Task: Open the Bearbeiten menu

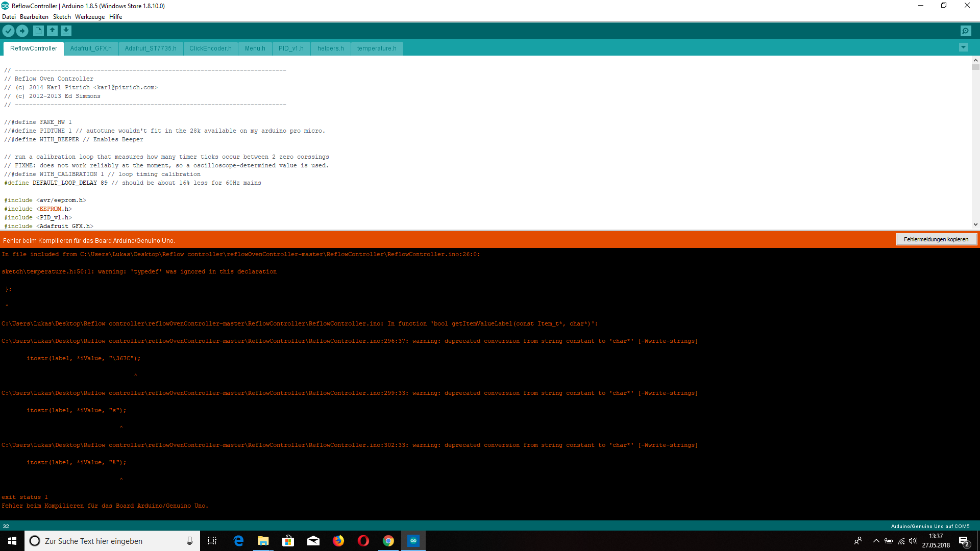Action: click(x=34, y=17)
